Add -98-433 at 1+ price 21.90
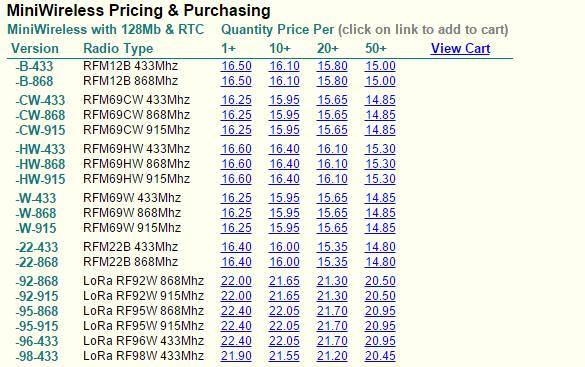Image resolution: width=585 pixels, height=367 pixels. click(x=236, y=356)
